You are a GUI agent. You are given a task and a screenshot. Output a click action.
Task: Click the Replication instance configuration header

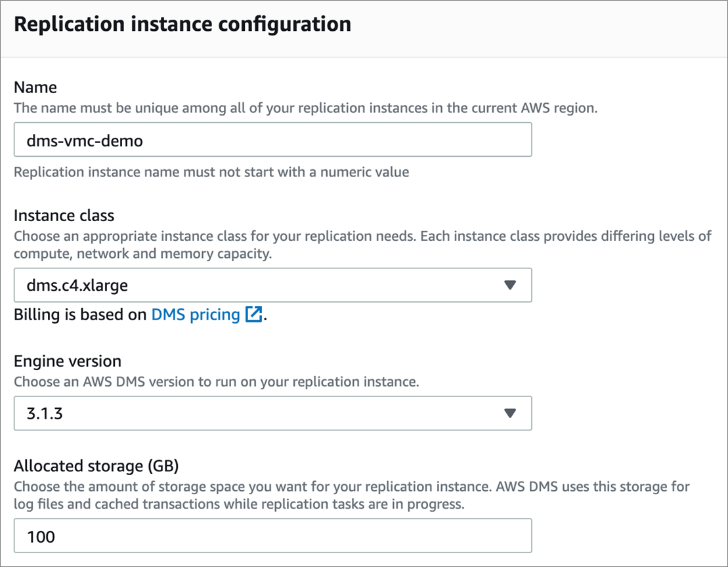(x=184, y=24)
